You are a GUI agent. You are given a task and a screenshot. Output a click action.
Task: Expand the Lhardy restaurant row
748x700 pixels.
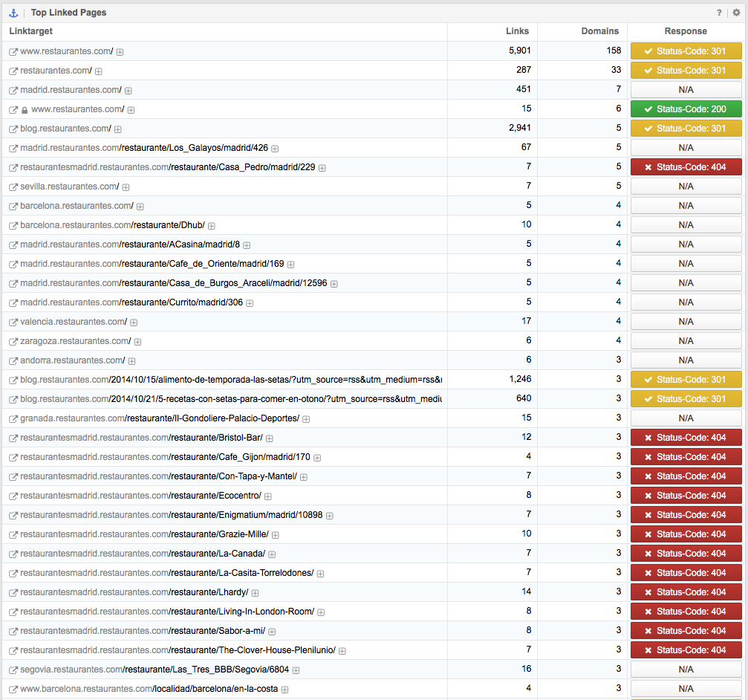(x=255, y=593)
